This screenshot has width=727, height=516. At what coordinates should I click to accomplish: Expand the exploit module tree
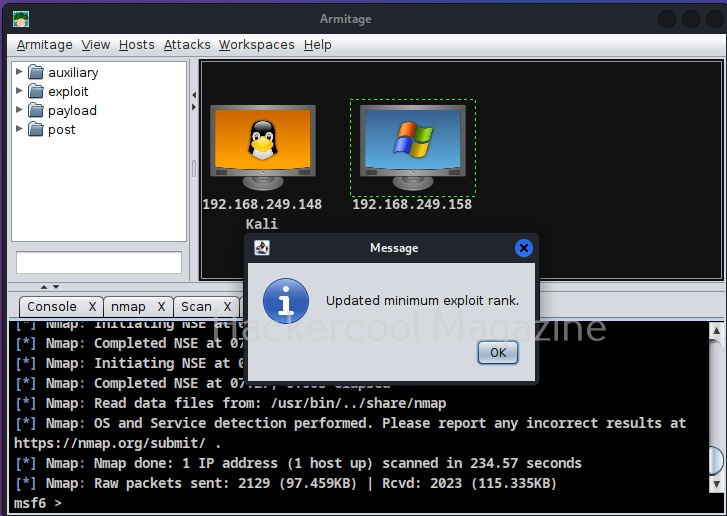coord(19,90)
